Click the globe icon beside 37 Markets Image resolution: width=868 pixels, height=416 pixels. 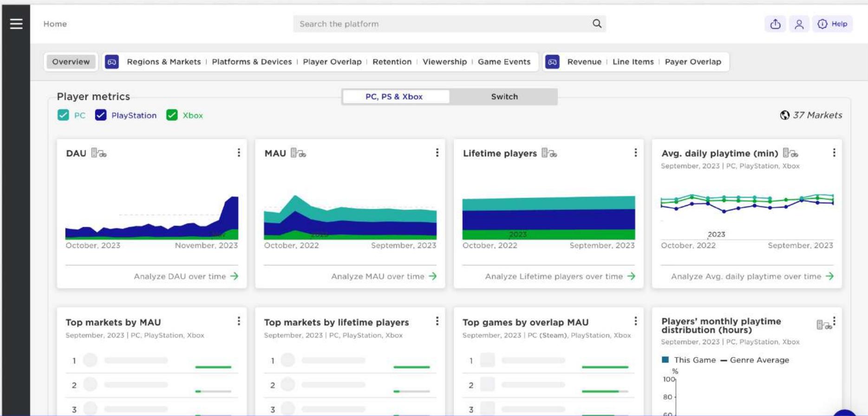pyautogui.click(x=784, y=115)
